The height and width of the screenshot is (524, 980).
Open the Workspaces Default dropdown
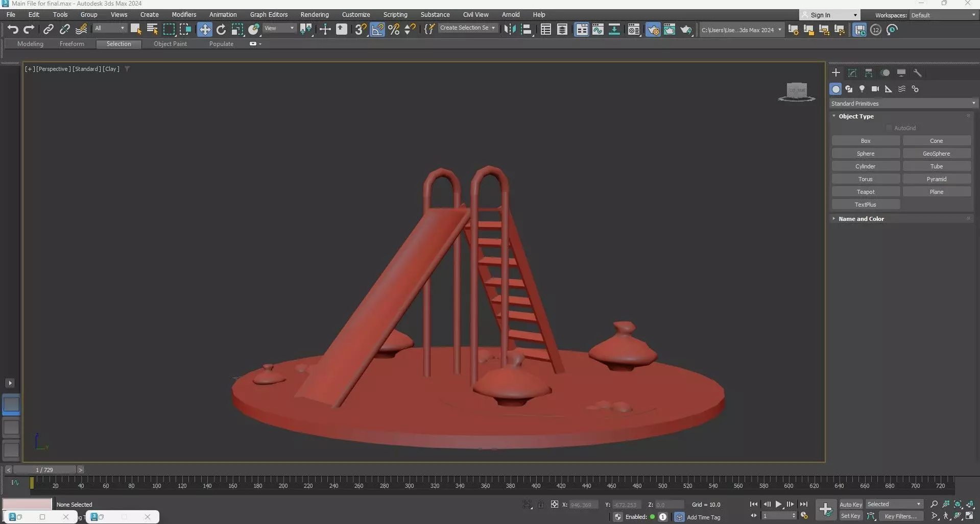pyautogui.click(x=944, y=15)
